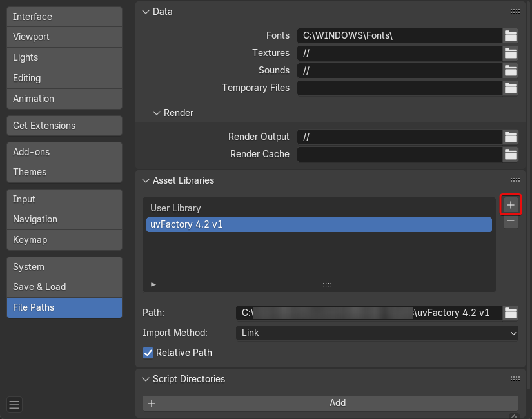Click the Sounds path input field

[x=400, y=70]
